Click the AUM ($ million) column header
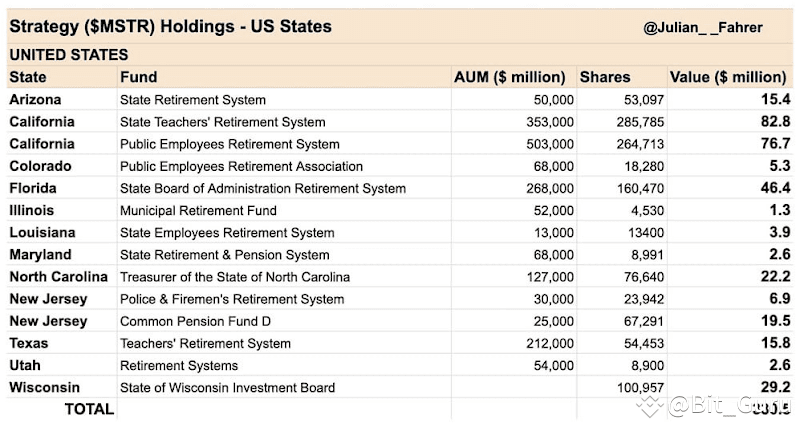The height and width of the screenshot is (427, 800). (x=514, y=77)
